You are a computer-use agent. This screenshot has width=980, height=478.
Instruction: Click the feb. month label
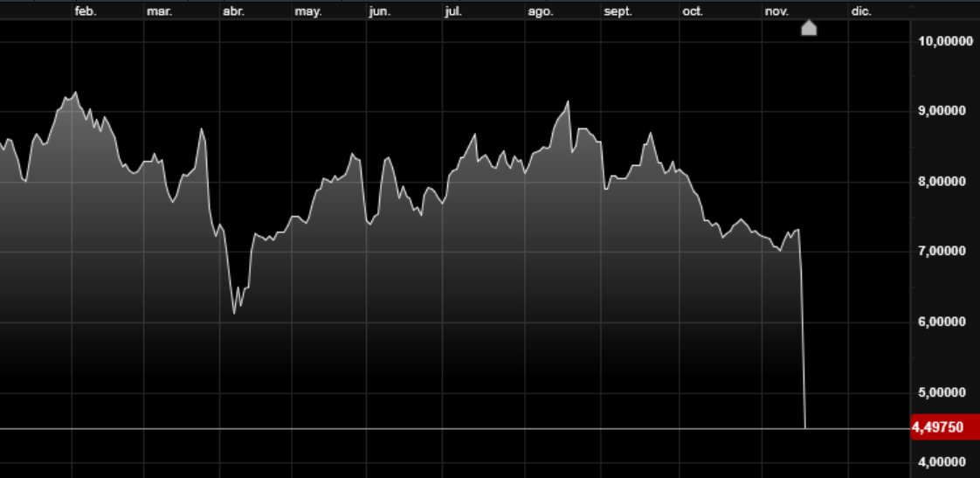tap(86, 11)
